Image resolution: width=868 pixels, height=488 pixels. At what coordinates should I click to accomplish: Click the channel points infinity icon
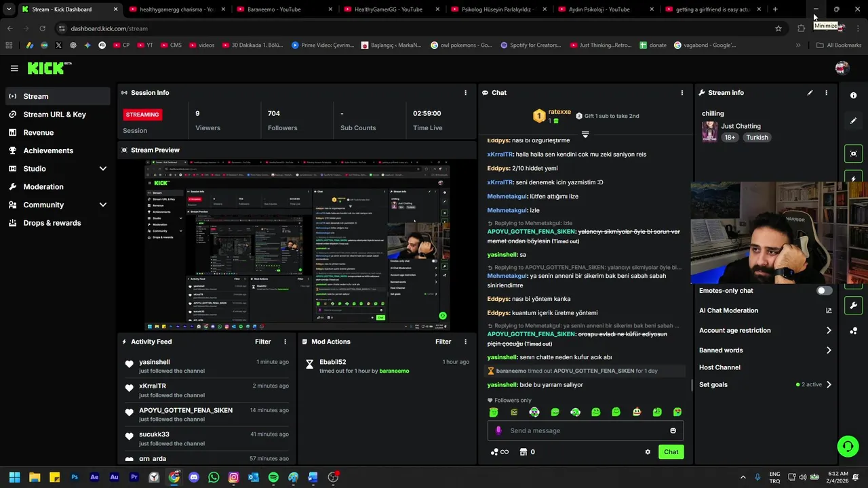(499, 452)
